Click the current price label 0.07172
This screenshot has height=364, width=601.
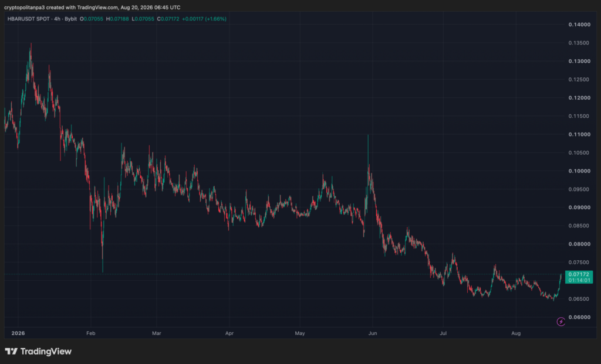click(579, 274)
